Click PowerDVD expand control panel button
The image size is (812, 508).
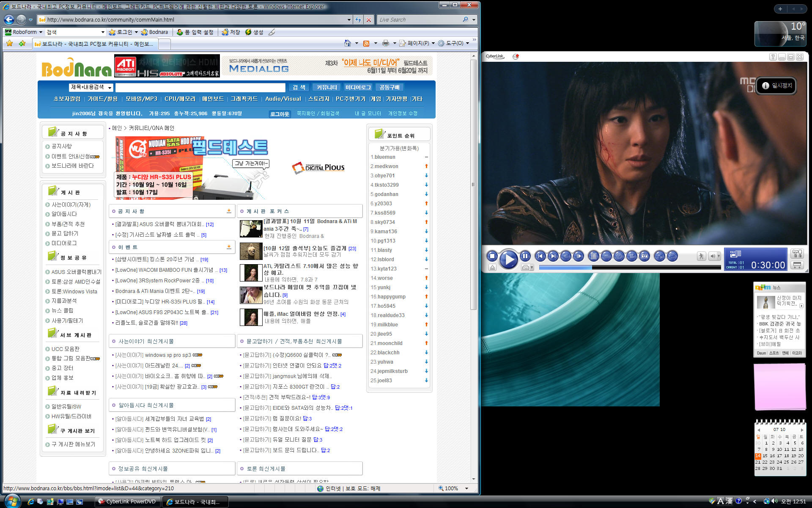click(x=797, y=265)
